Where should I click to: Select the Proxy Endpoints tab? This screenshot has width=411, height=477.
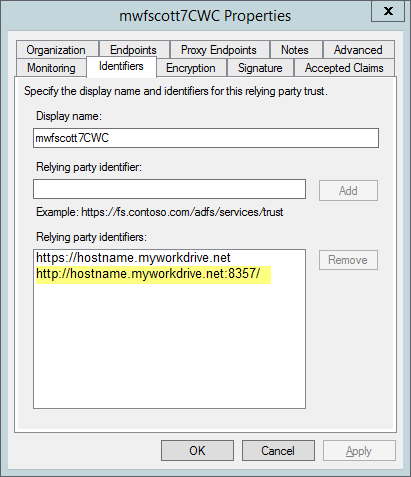click(219, 50)
